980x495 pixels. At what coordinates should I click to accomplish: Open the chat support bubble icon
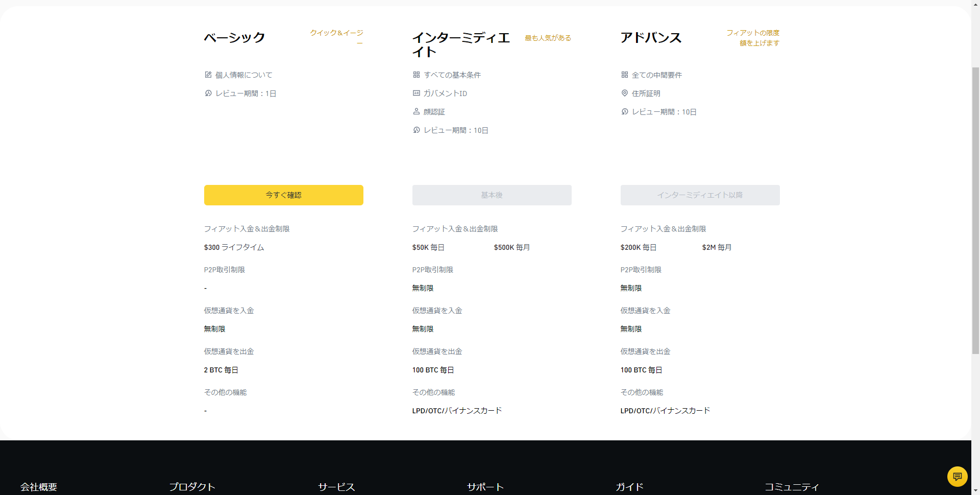tap(957, 476)
